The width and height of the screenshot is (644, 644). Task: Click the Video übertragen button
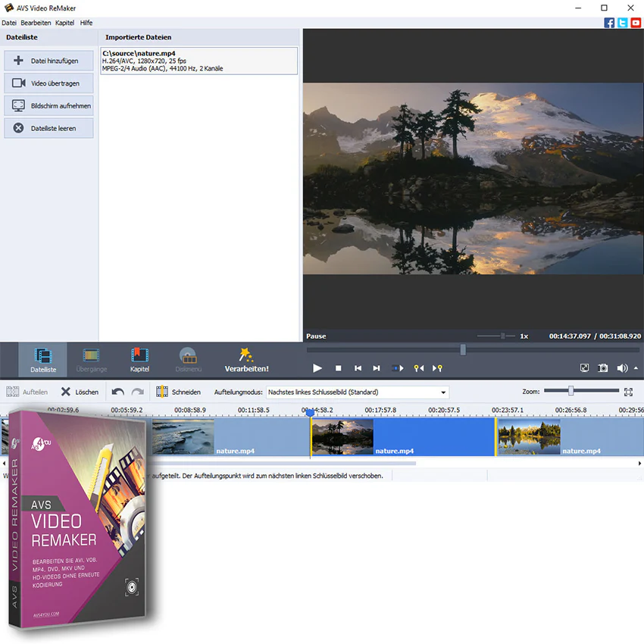click(x=49, y=83)
